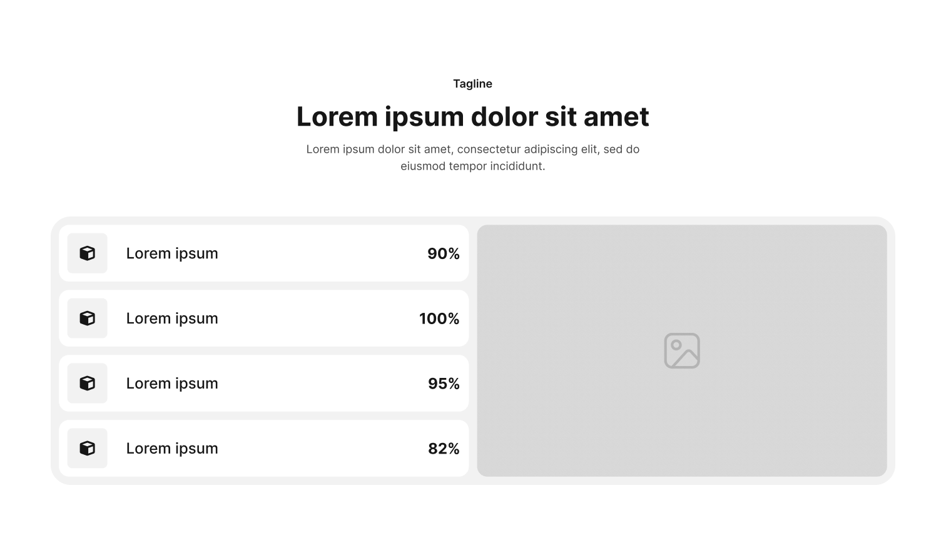Select the cube icon in the 82% row
Image resolution: width=946 pixels, height=560 pixels.
[88, 449]
